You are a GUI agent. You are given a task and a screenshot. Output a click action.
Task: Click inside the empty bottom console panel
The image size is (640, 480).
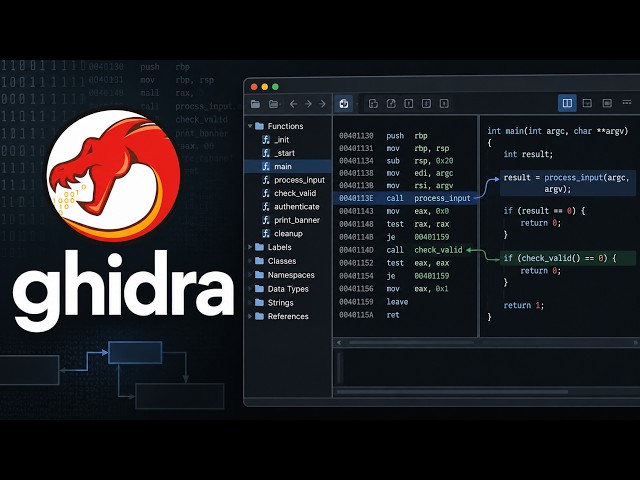pos(487,367)
